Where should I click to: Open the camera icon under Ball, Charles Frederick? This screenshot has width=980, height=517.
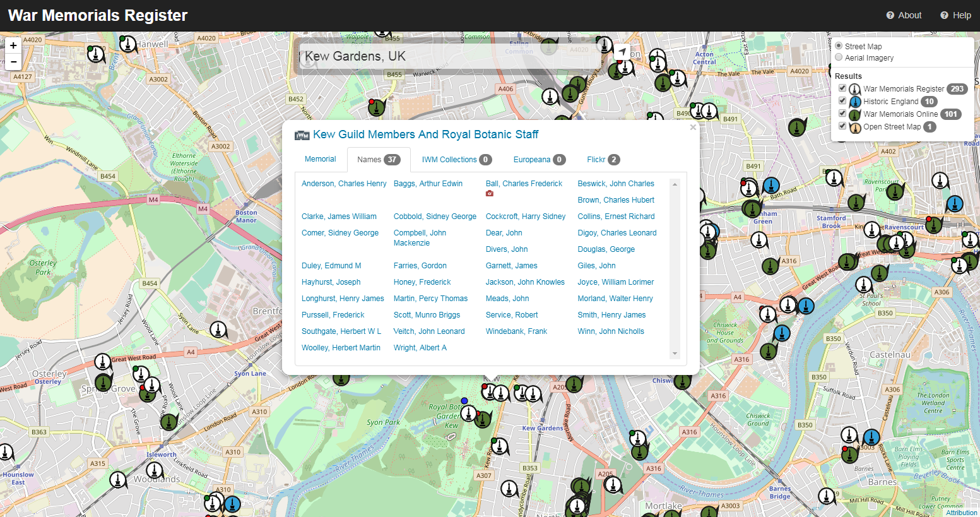pyautogui.click(x=490, y=193)
